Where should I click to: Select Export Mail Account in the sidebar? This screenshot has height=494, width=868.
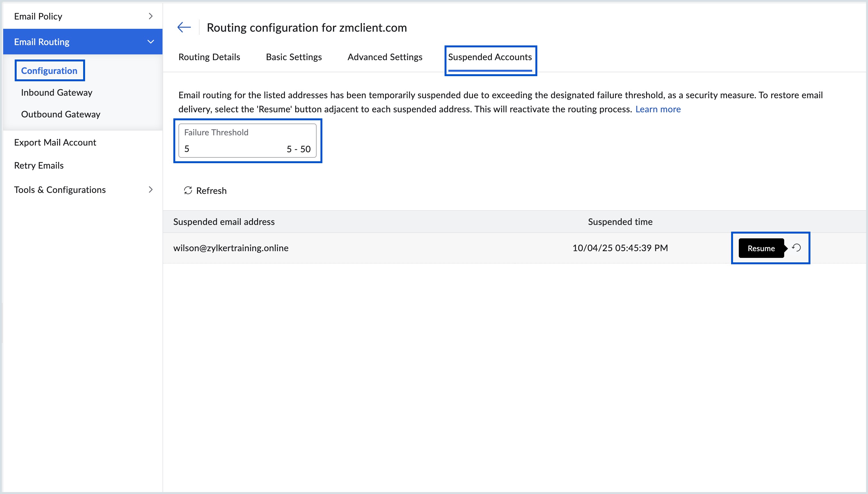pyautogui.click(x=55, y=142)
